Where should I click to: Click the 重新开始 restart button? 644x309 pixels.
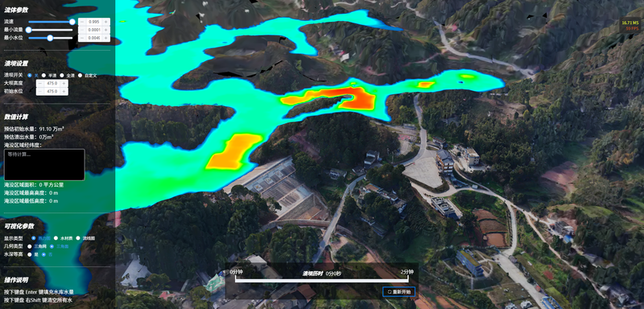(x=398, y=292)
